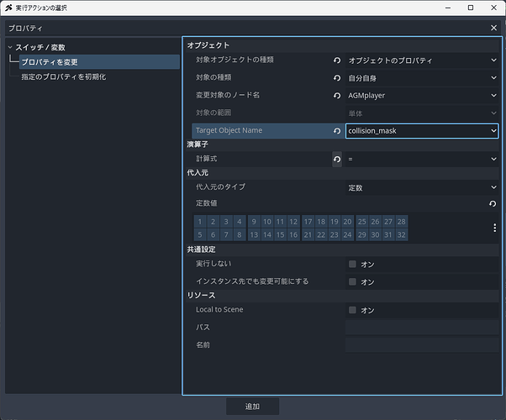Toggle collision layer bit 9
This screenshot has width=506, height=420.
coord(255,222)
